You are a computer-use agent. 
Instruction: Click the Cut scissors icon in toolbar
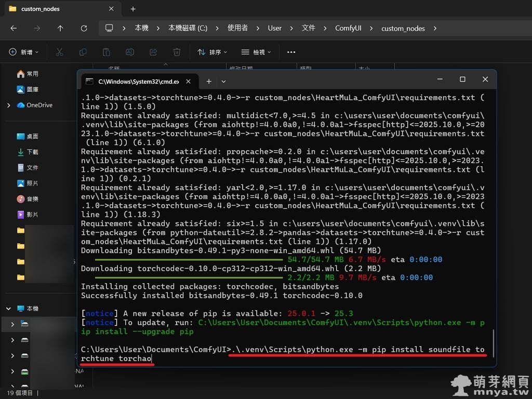(x=59, y=52)
